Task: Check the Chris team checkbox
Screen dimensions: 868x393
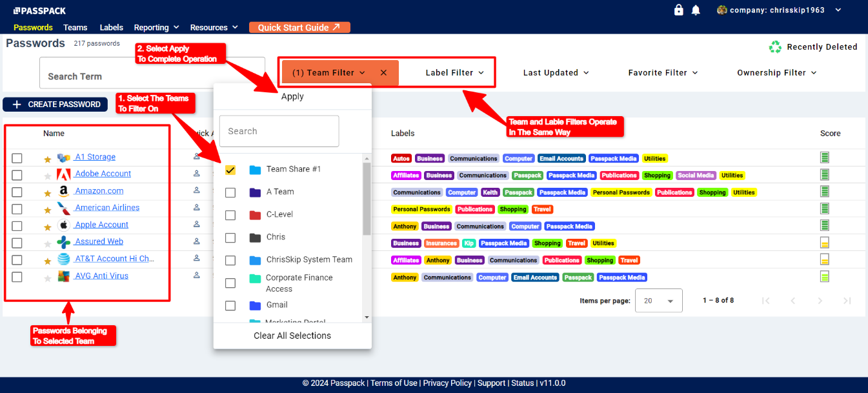Action: [230, 237]
